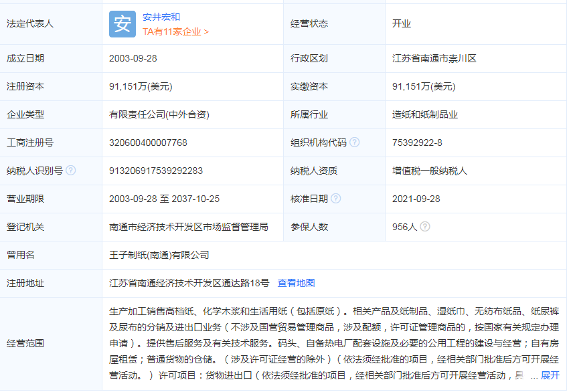Click the 经营状态 label
Screen dimensions: 571x392
click(x=309, y=23)
